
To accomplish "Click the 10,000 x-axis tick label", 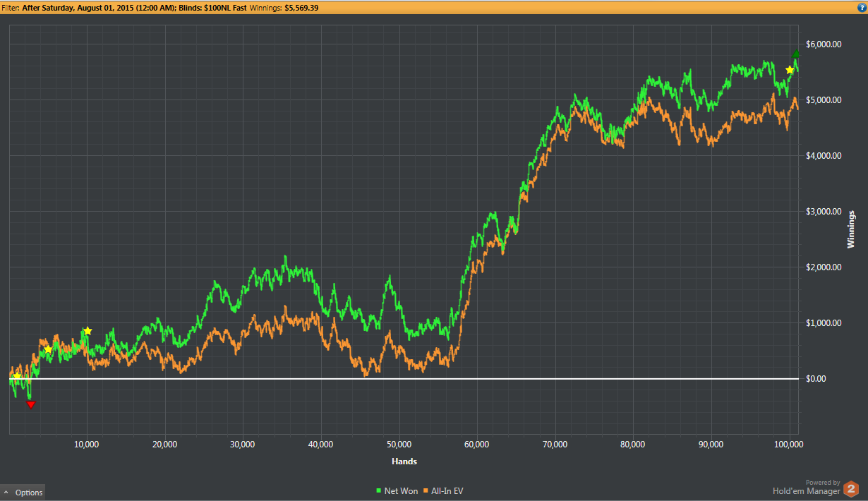I will (x=86, y=445).
